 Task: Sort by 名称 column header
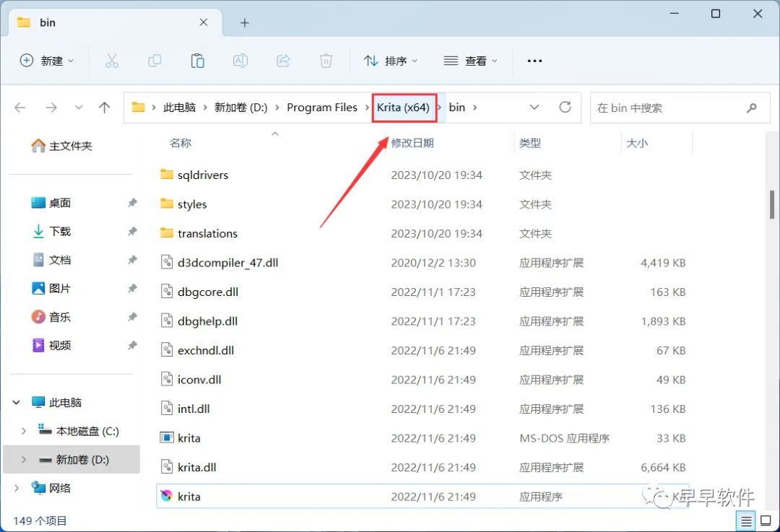181,143
